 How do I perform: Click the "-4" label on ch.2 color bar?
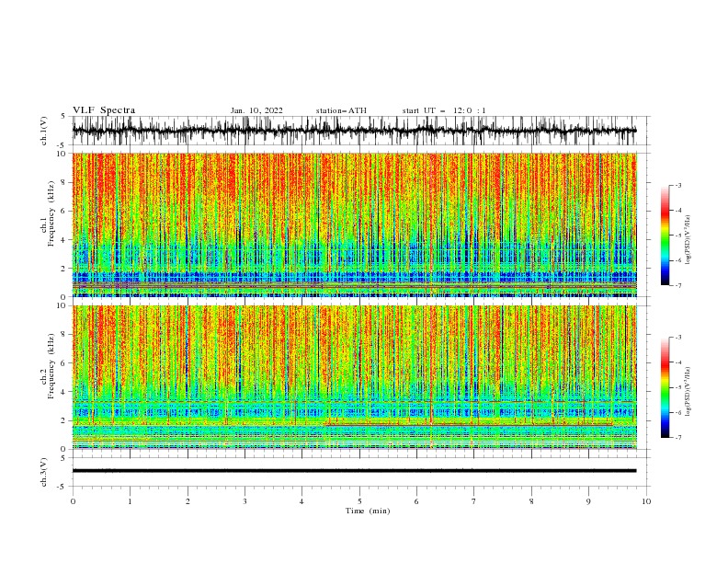pos(678,362)
